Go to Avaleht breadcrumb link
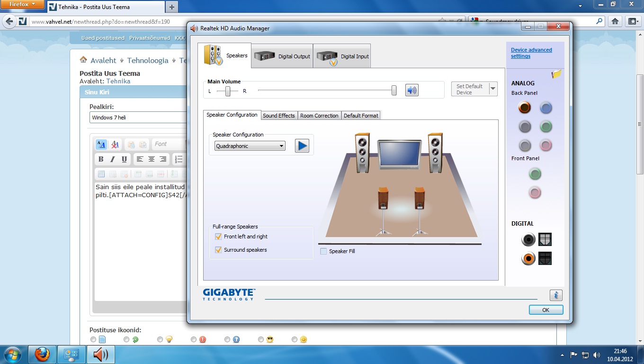This screenshot has width=644, height=364. 103,60
